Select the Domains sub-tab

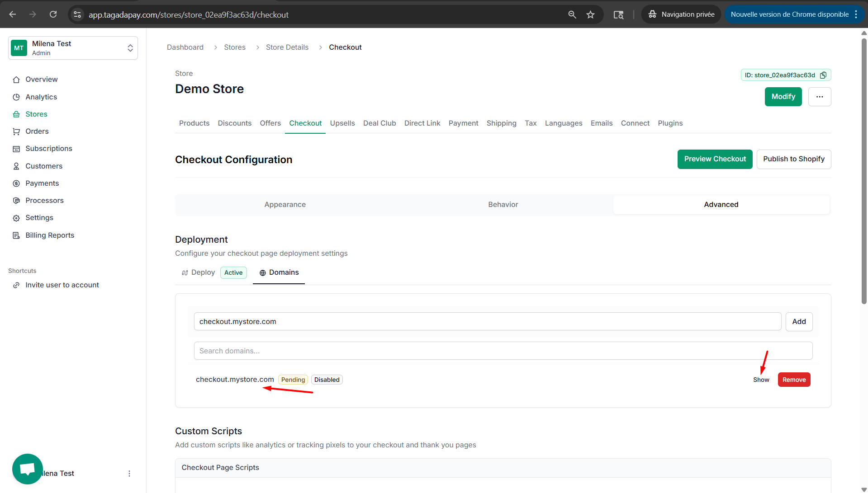279,272
